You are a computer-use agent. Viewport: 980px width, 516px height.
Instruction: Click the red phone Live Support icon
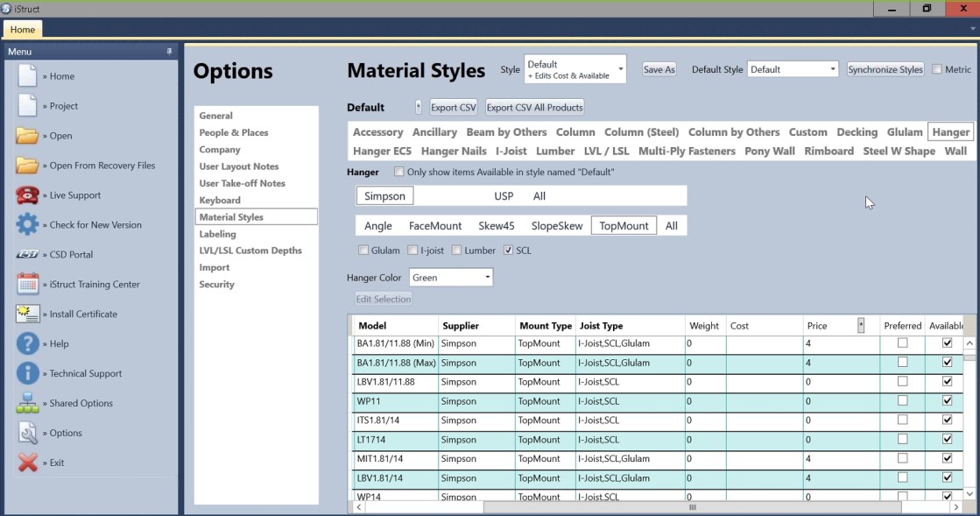(27, 195)
